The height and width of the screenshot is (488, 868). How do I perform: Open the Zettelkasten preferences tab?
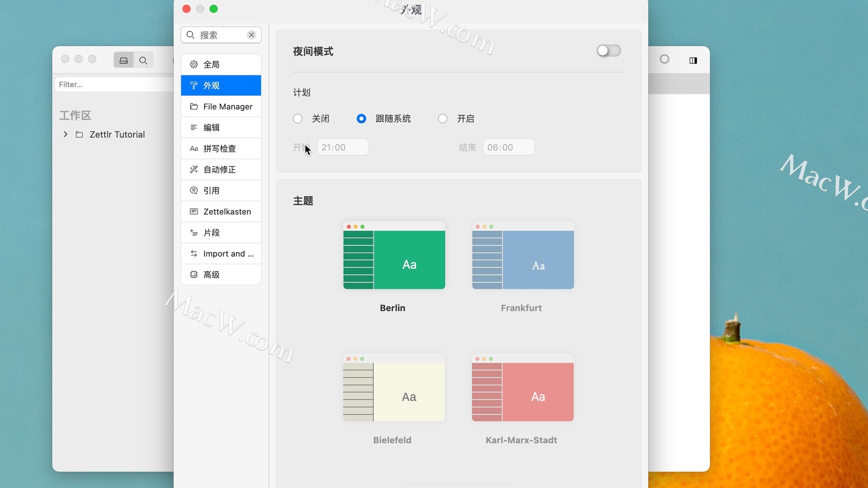[x=221, y=211]
